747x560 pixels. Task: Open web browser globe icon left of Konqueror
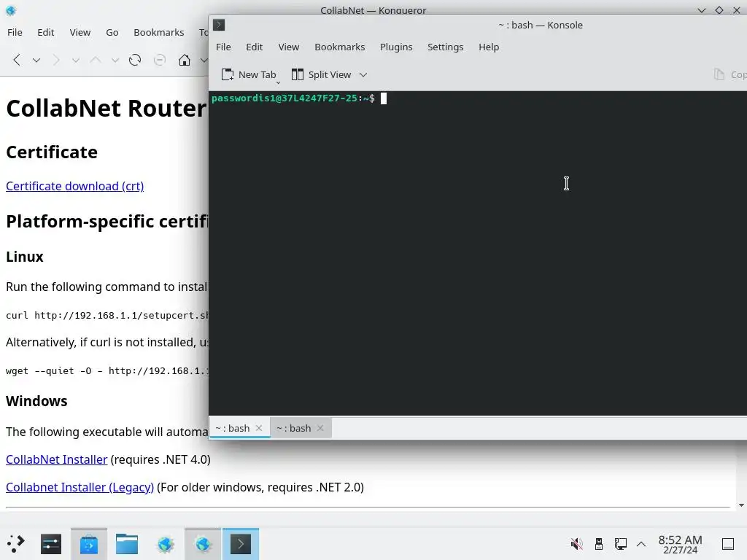point(166,544)
